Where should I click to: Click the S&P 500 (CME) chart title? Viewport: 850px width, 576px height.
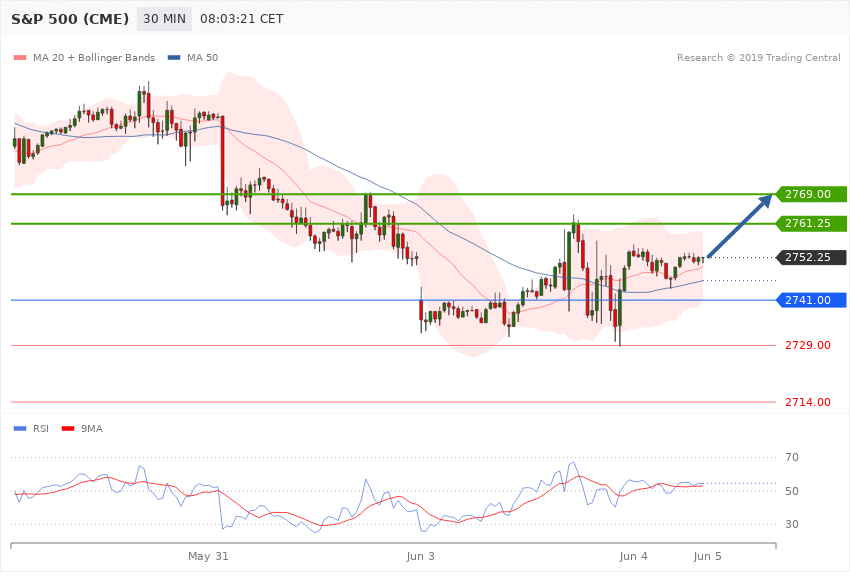pos(70,19)
